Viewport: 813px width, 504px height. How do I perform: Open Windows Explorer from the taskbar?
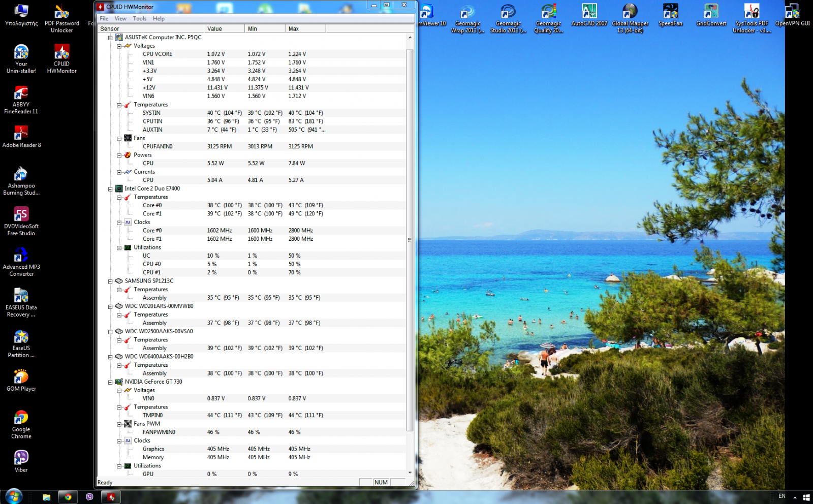pos(46,497)
